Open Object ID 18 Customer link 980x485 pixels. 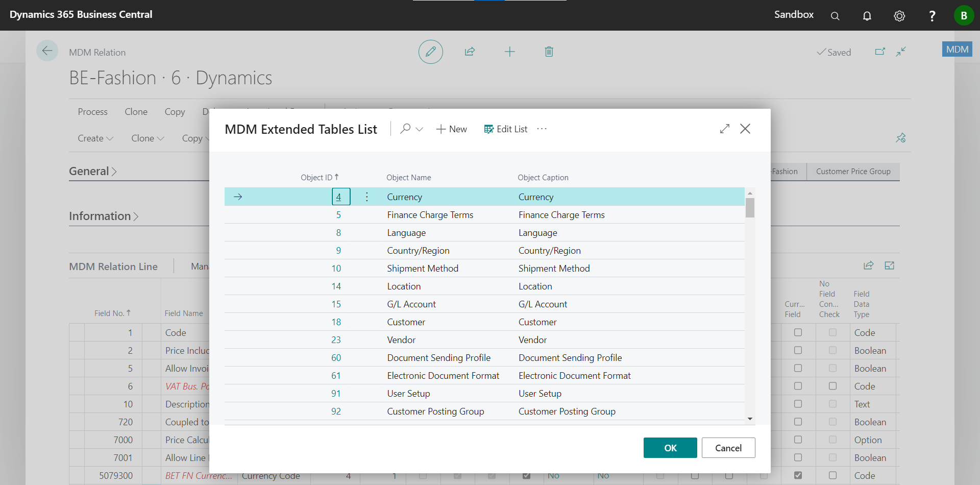pos(336,322)
